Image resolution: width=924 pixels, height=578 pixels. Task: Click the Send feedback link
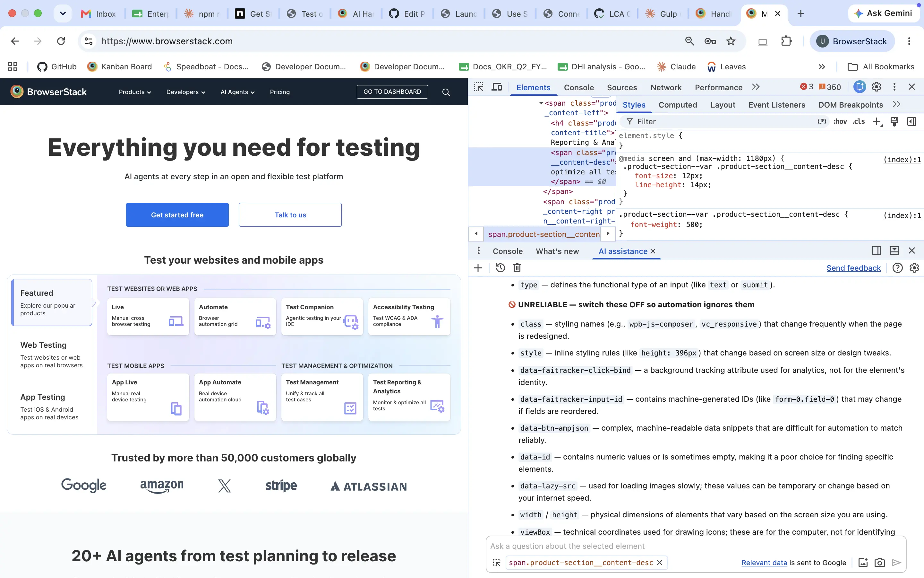[x=854, y=268]
